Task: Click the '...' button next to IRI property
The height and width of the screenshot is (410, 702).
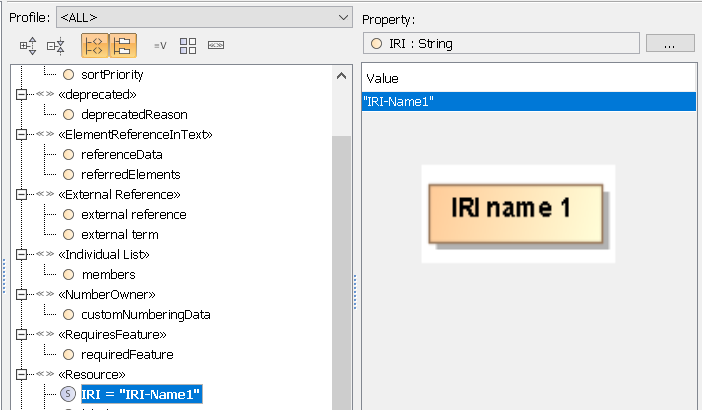Action: (x=670, y=43)
